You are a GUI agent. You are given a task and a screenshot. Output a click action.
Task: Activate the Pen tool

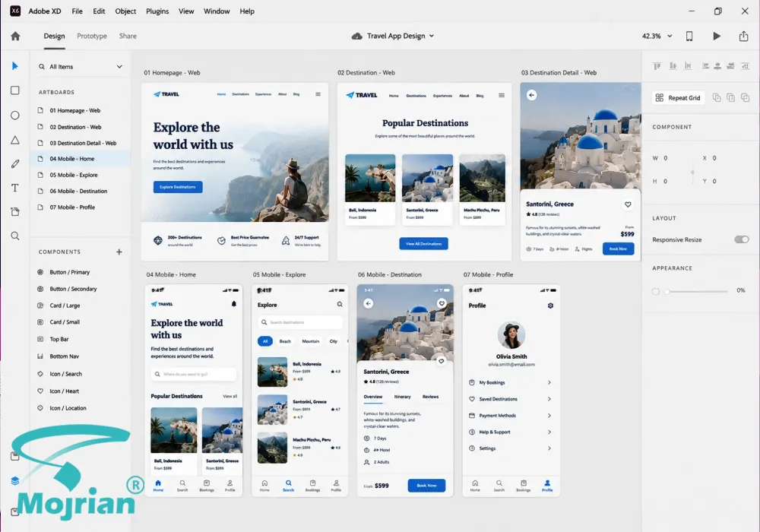point(15,163)
